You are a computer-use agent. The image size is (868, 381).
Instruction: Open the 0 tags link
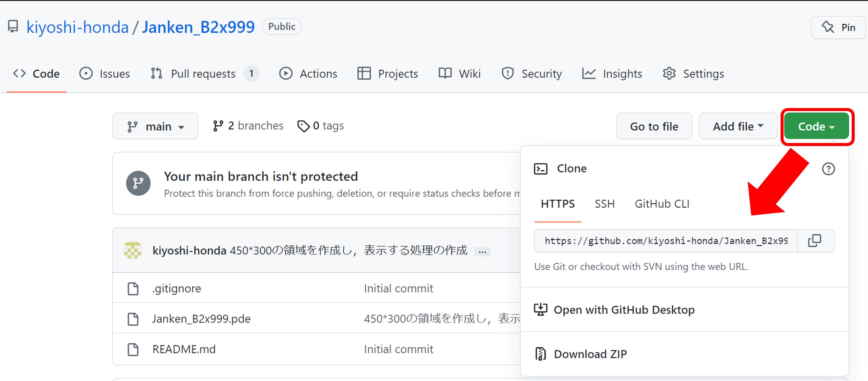(321, 126)
